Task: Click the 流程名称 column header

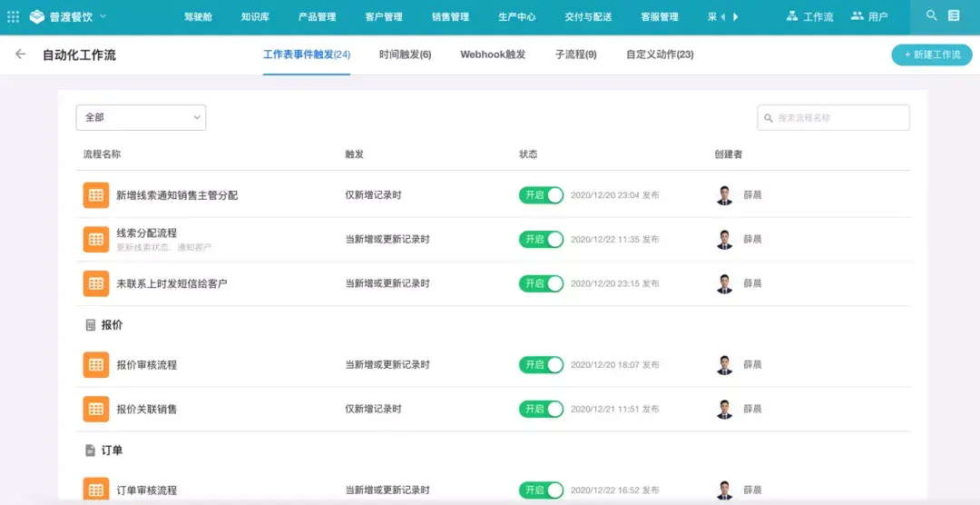Action: click(x=102, y=153)
